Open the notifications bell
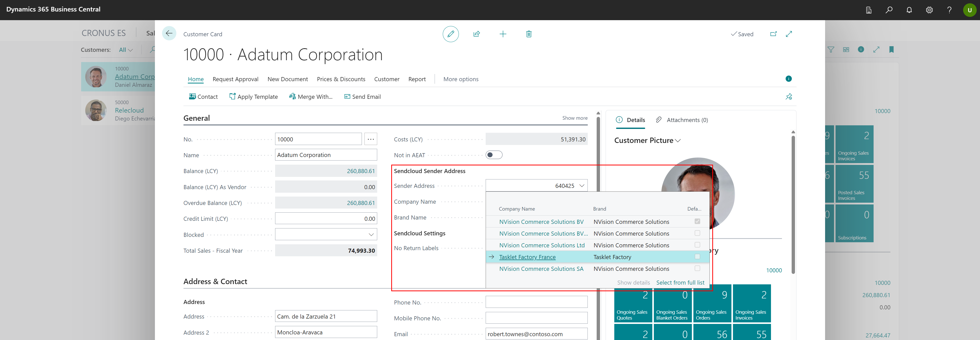980x340 pixels. tap(909, 10)
